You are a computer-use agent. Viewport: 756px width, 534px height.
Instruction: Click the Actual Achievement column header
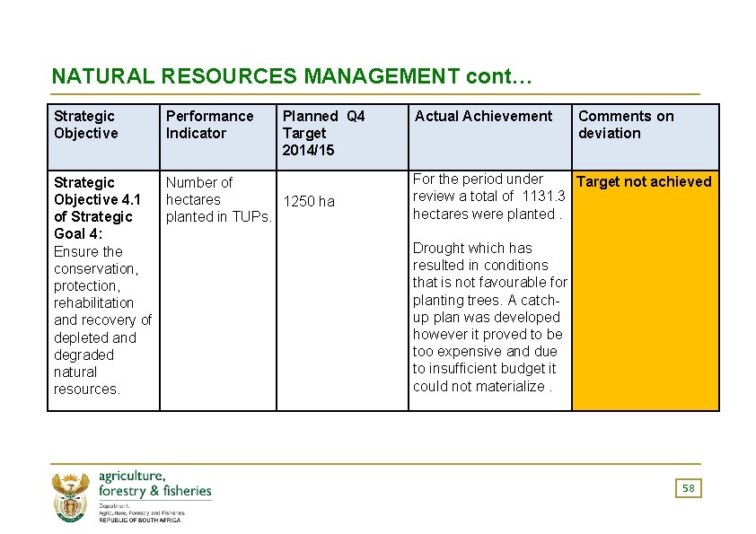coord(490,137)
